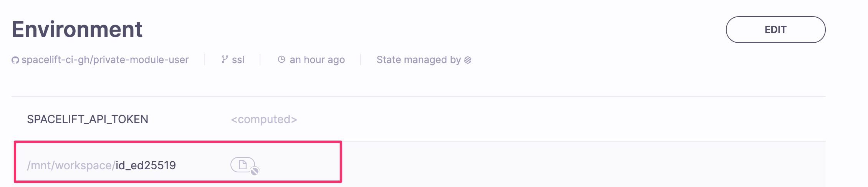Image resolution: width=868 pixels, height=187 pixels.
Task: Click the 'an hour ago' timestamp
Action: tap(317, 60)
